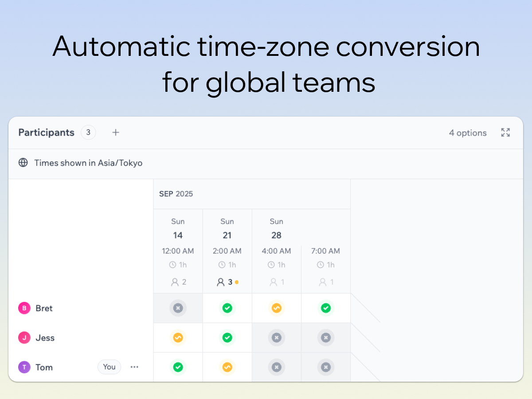Image resolution: width=532 pixels, height=399 pixels.
Task: Click the add participant plus icon
Action: [x=116, y=132]
